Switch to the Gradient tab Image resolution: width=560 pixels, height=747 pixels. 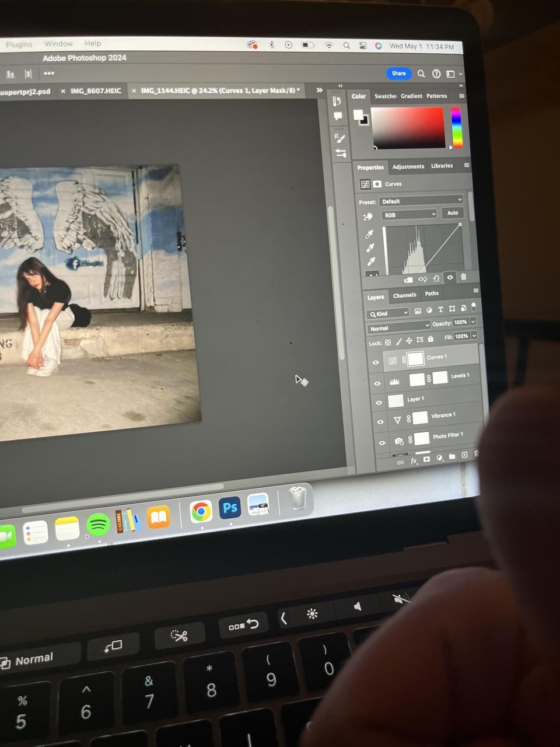[x=411, y=96]
